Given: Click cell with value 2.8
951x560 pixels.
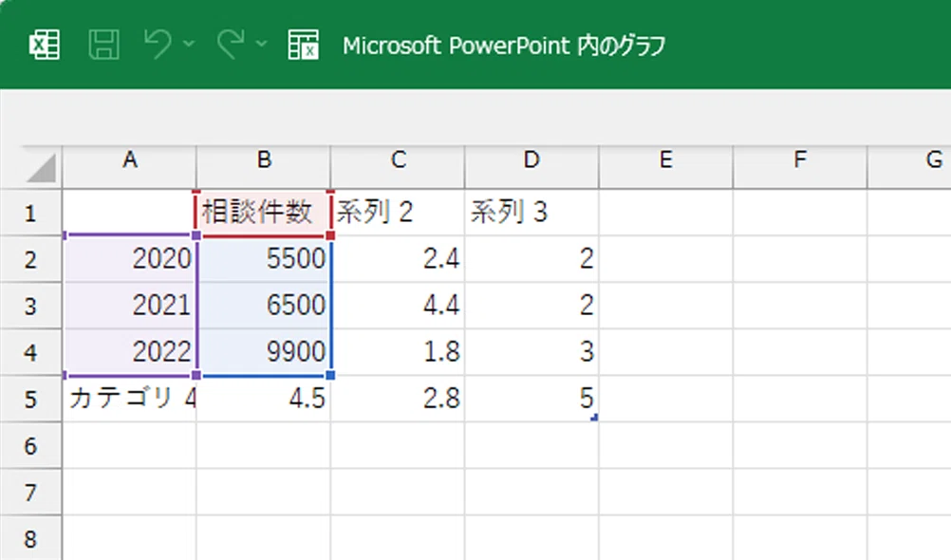Looking at the screenshot, I should click(398, 400).
